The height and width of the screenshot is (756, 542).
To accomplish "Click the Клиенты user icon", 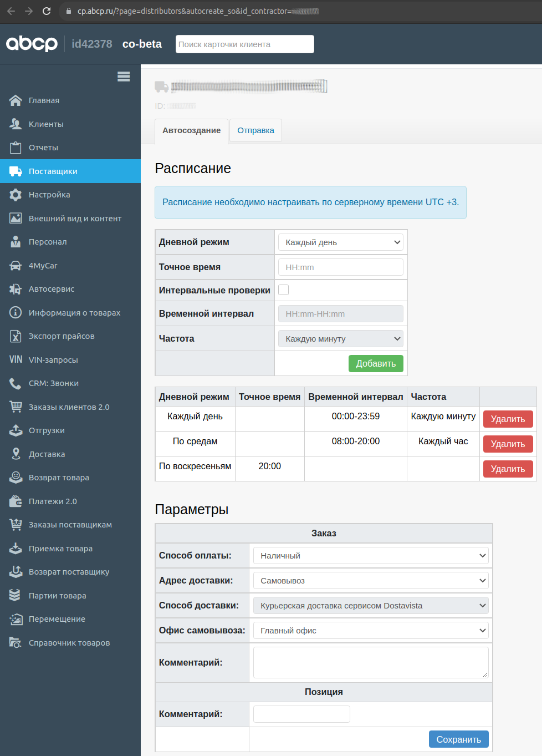I will point(16,124).
